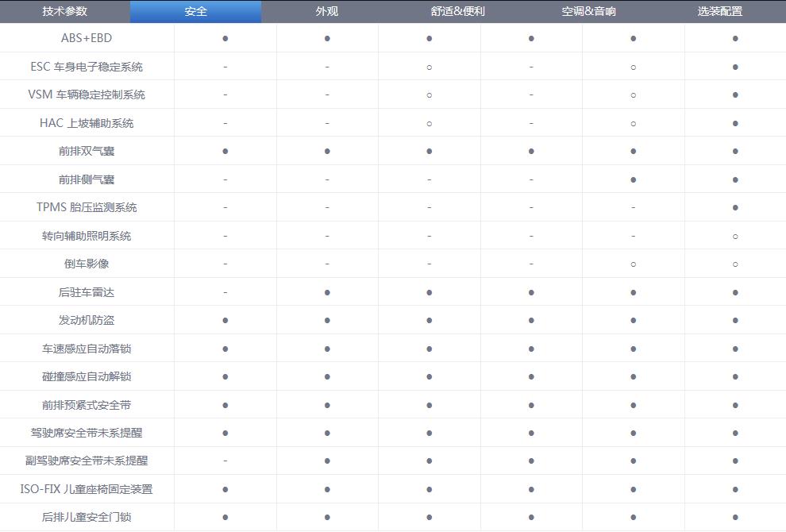
Task: Click the 车速感应自动落锁 label
Action: pyautogui.click(x=87, y=349)
